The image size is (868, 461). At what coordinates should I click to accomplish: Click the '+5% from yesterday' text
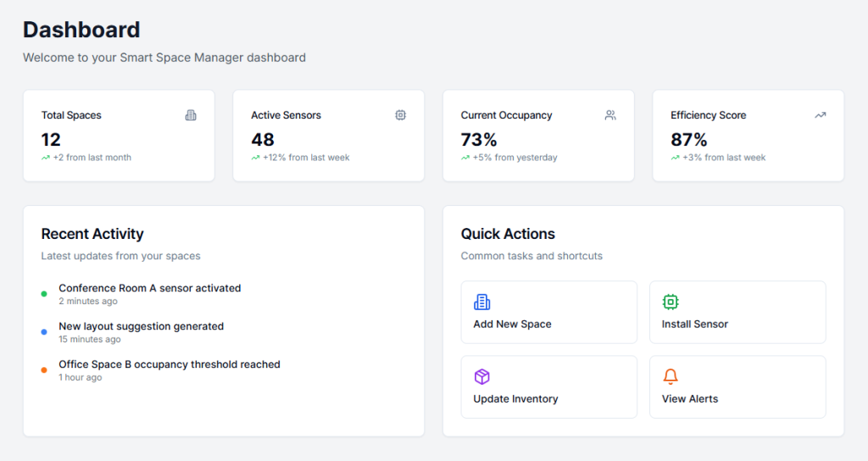[515, 158]
